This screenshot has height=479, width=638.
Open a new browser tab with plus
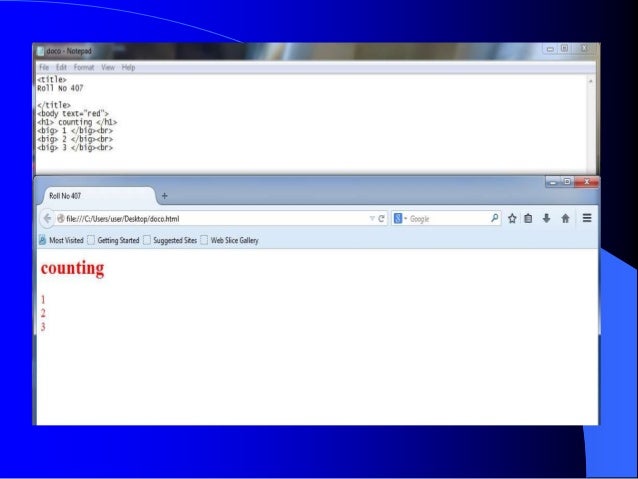click(x=164, y=196)
